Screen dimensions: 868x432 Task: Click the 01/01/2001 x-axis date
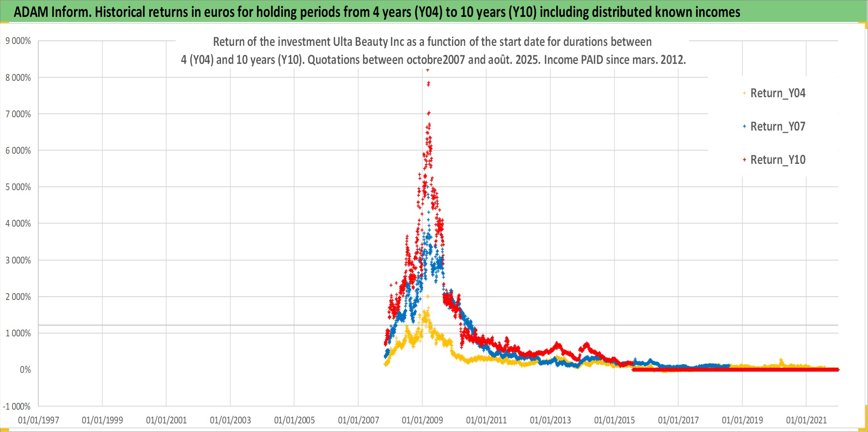pos(166,420)
